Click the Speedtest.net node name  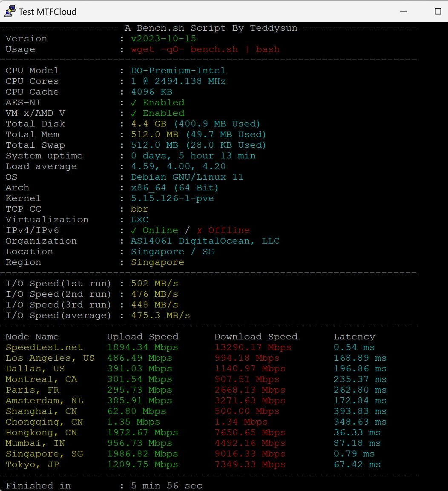[44, 347]
